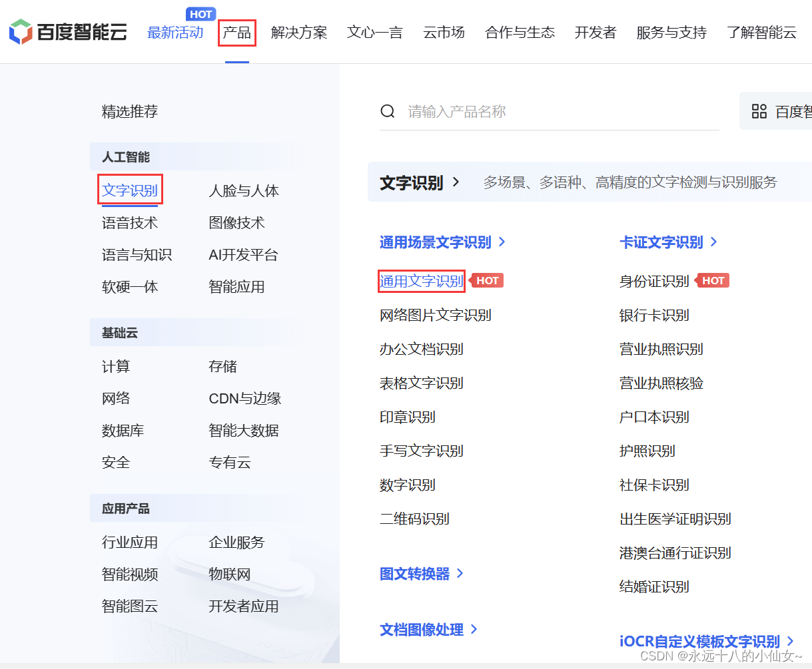Expand 卡证文字识别 chevron arrow
The image size is (812, 669).
714,242
